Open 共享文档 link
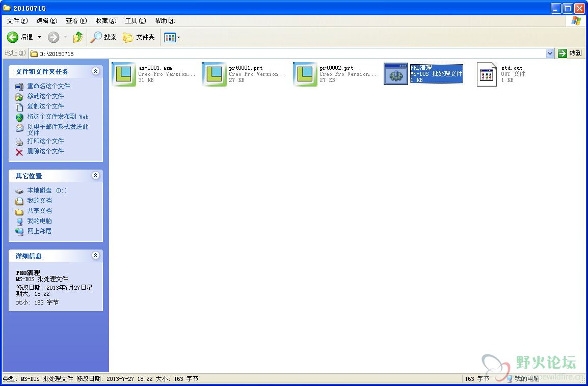588x386 pixels. pos(39,211)
